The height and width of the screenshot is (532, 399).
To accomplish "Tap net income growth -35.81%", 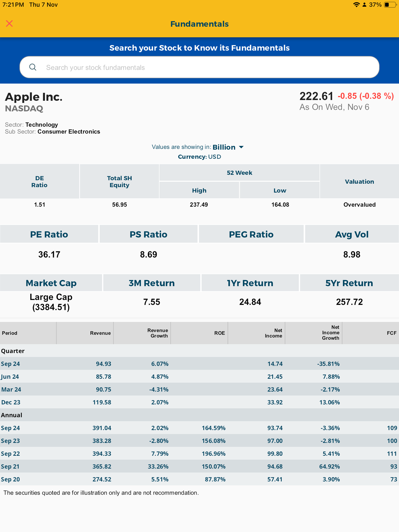I will [x=328, y=364].
